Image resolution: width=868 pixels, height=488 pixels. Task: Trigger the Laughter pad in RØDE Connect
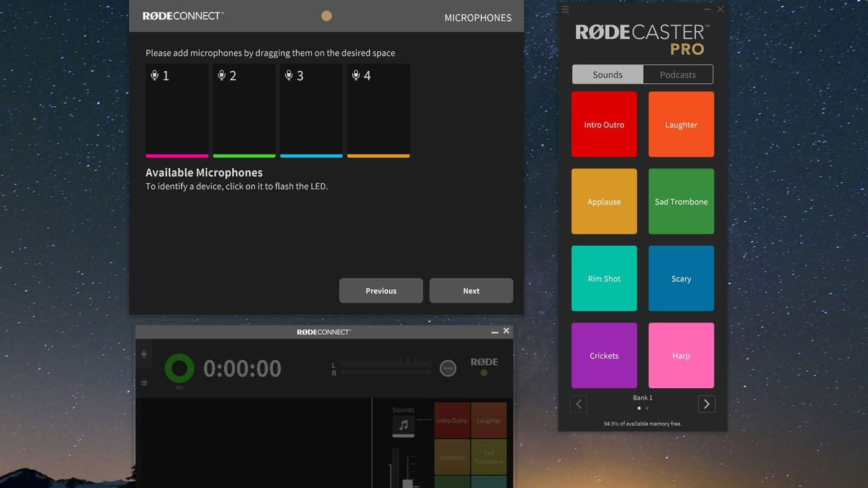(x=489, y=420)
